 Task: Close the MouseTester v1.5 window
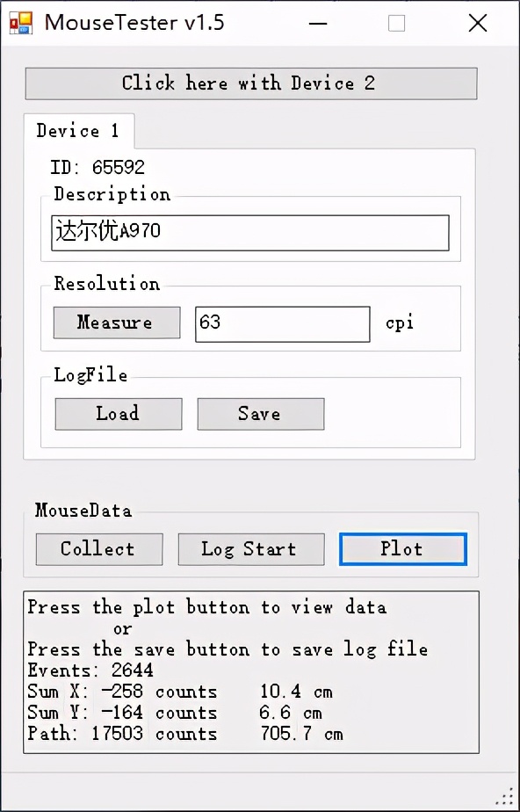(x=477, y=23)
